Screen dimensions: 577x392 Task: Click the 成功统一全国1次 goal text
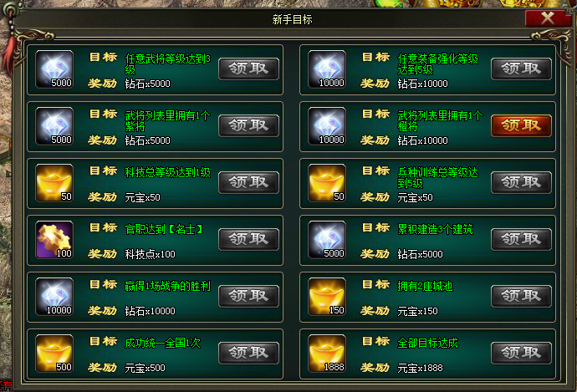coord(163,343)
